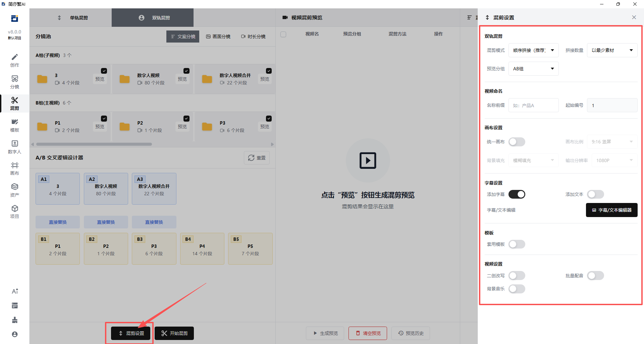Open the folder icon for P1
Image resolution: width=644 pixels, height=344 pixels.
point(42,127)
